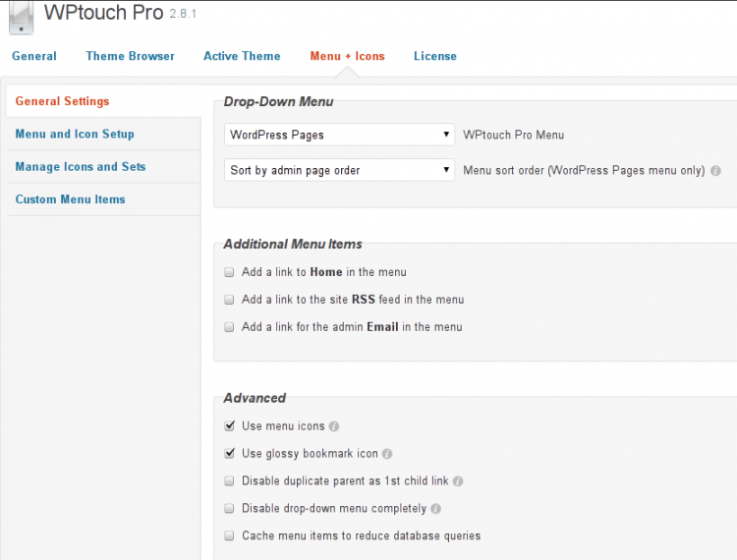Go to Menu and Icon Setup
The image size is (737, 560).
pyautogui.click(x=104, y=134)
